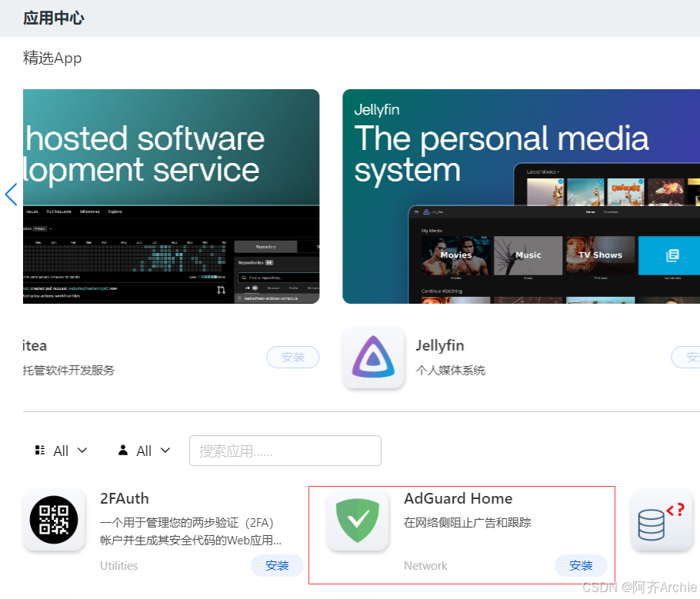The width and height of the screenshot is (700, 599).
Task: Click the 个人媒体系统 description text
Action: click(x=451, y=371)
